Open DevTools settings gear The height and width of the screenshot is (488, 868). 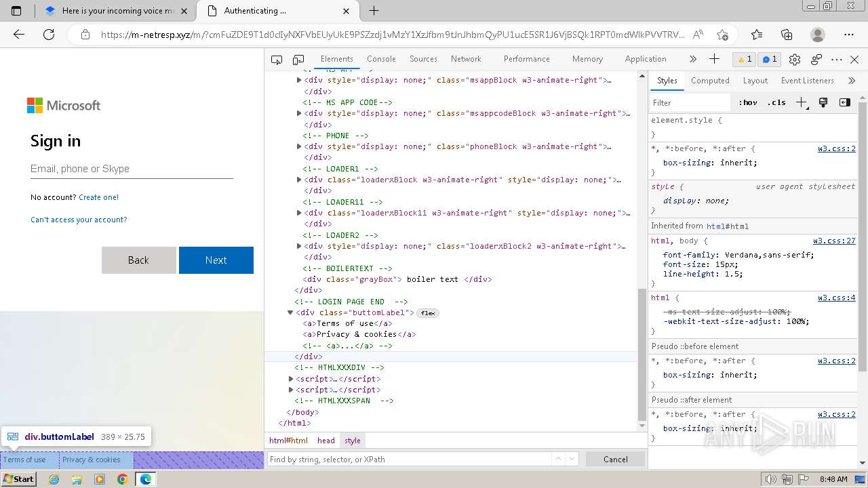[x=795, y=60]
